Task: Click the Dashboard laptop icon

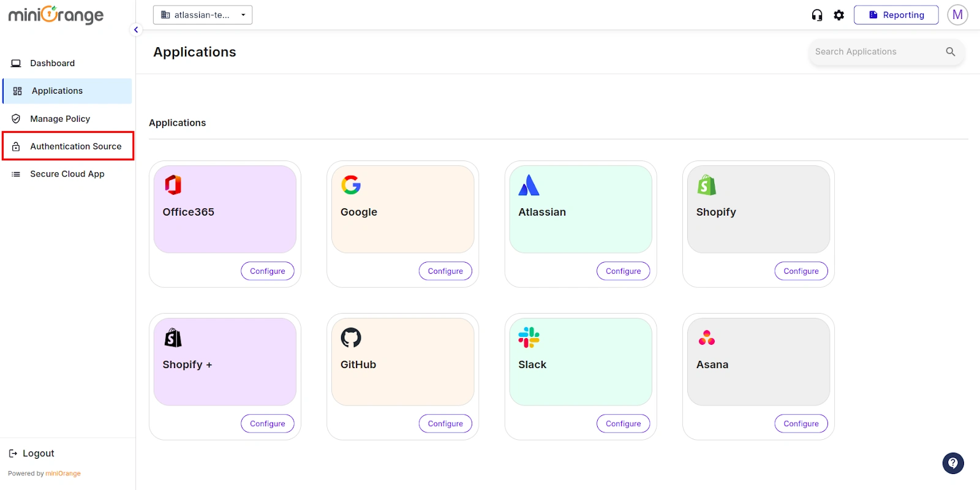Action: (x=16, y=63)
